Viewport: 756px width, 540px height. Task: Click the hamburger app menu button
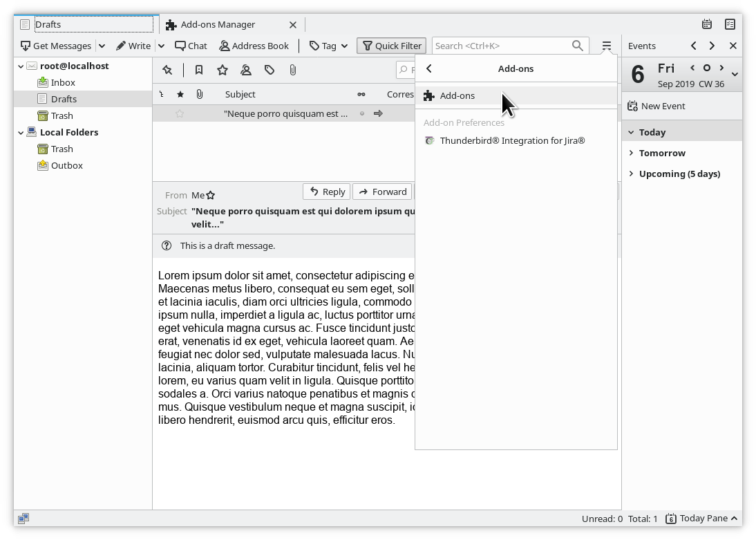click(606, 46)
